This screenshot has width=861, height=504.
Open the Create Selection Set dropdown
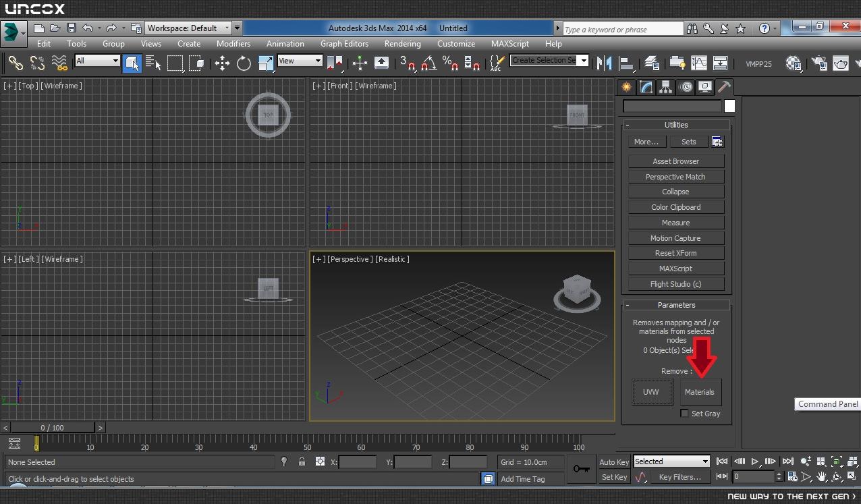[x=549, y=60]
